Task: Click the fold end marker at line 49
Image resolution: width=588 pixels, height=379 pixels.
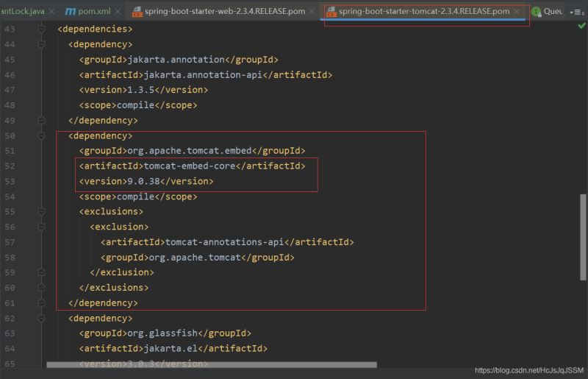Action: pyautogui.click(x=42, y=120)
